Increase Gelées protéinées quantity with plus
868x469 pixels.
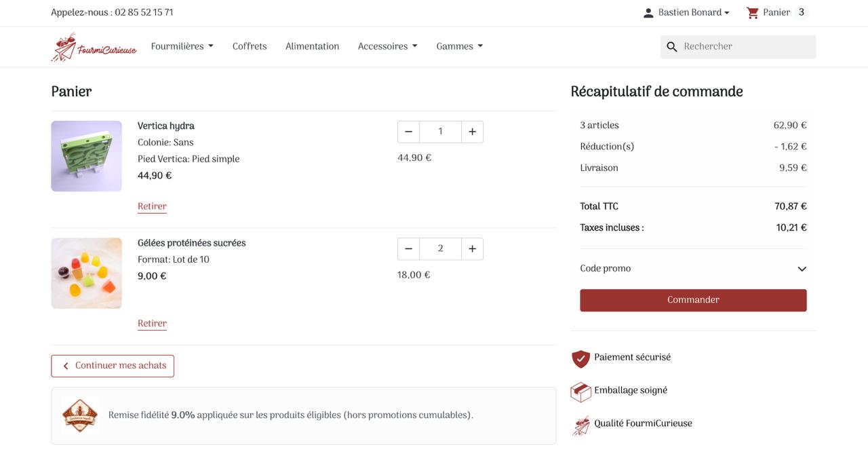pos(472,249)
